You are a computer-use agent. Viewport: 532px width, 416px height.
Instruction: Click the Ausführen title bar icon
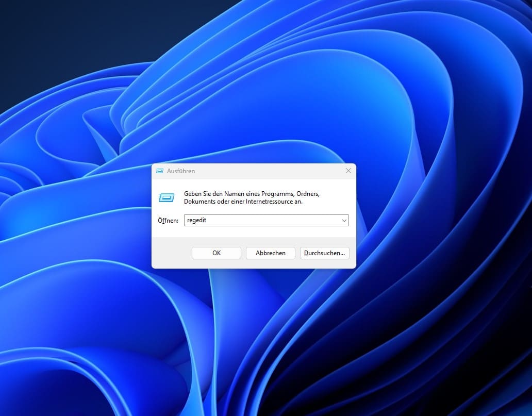[159, 171]
